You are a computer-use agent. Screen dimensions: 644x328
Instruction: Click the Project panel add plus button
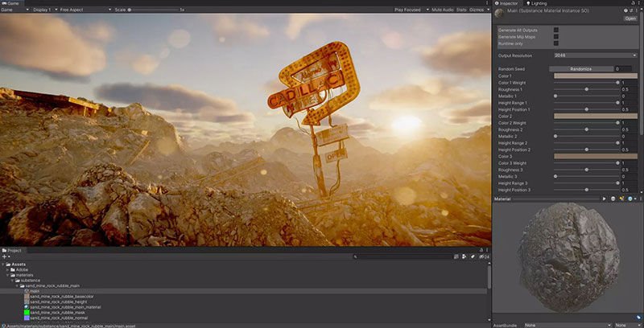pos(6,256)
